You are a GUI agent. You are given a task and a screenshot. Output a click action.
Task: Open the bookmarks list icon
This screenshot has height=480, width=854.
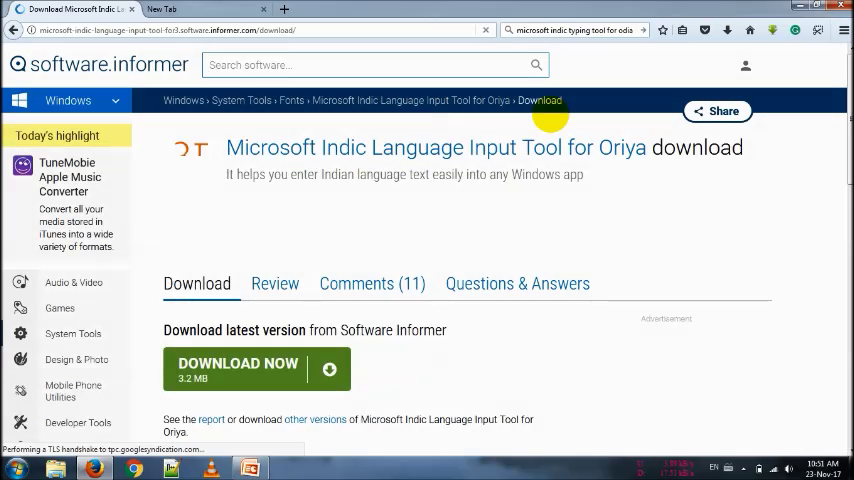(x=682, y=30)
